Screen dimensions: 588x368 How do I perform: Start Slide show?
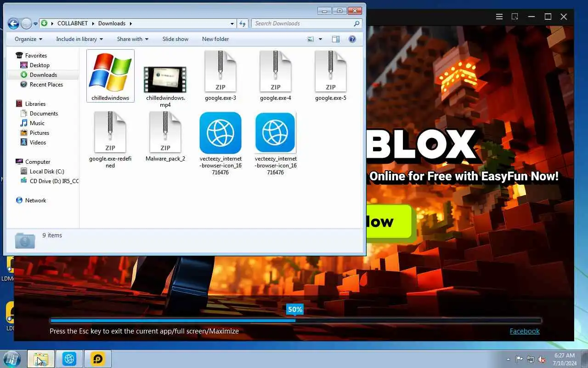[175, 39]
